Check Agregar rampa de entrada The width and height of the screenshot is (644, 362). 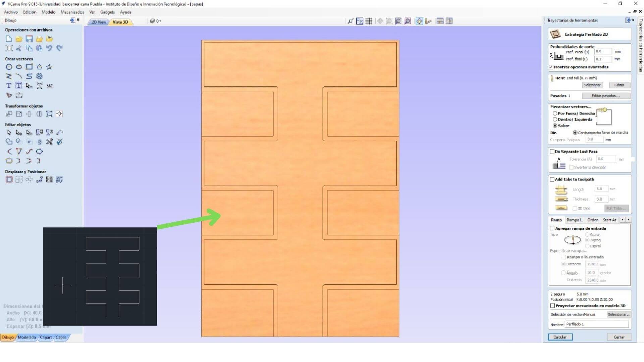tap(552, 228)
